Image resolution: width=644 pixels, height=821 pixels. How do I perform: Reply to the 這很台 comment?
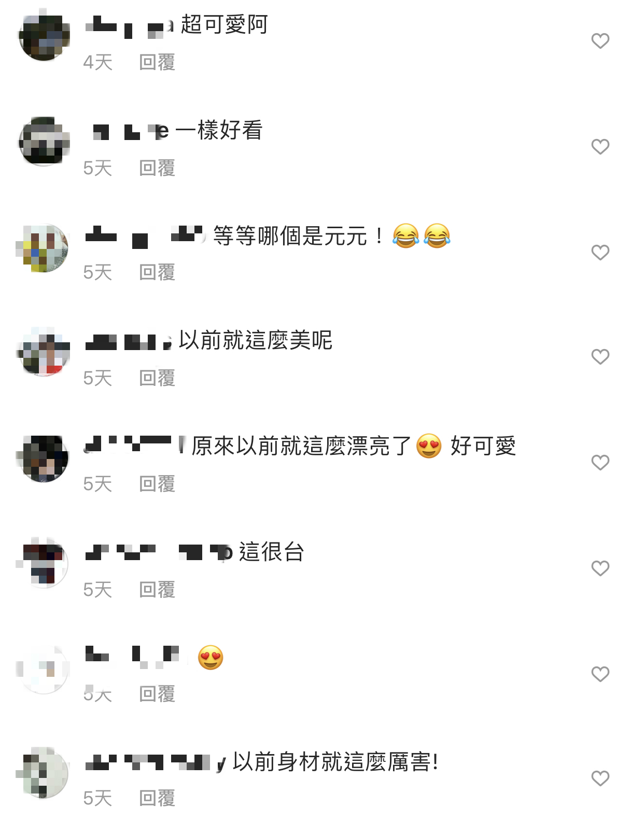point(157,590)
